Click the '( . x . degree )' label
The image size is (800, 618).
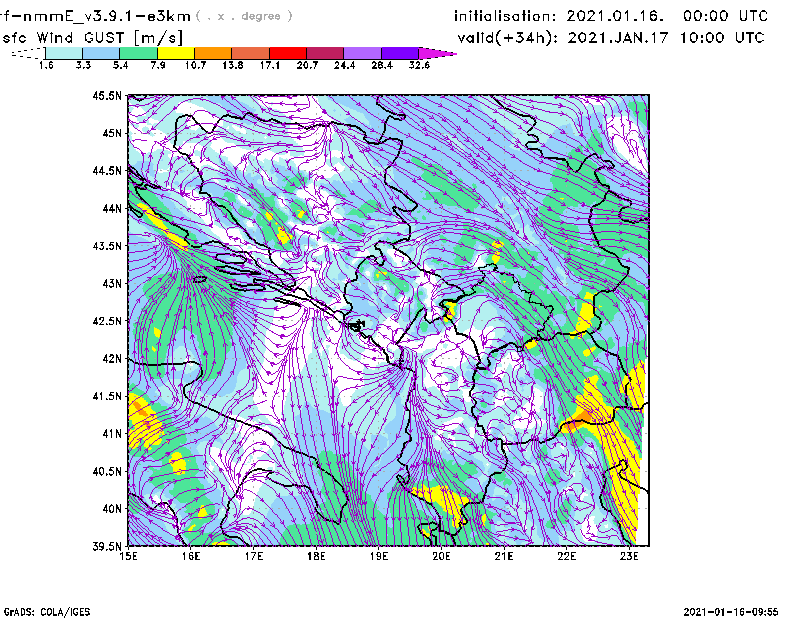(244, 16)
